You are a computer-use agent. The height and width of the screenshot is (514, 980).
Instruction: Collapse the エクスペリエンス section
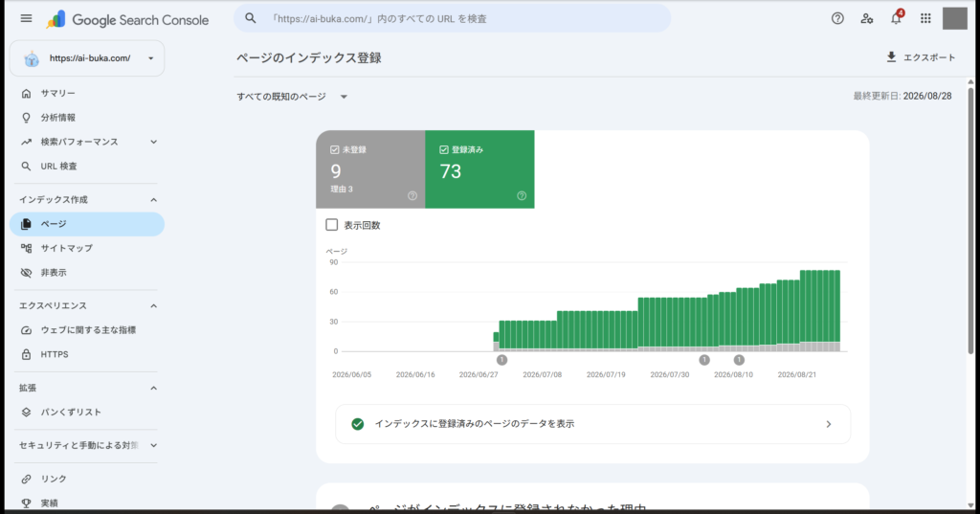pos(154,305)
